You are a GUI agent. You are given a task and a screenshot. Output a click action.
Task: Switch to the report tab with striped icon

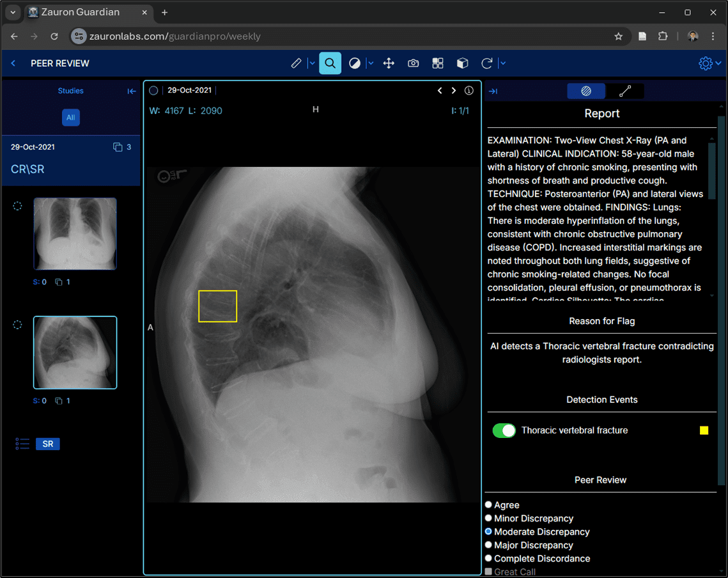(x=586, y=91)
